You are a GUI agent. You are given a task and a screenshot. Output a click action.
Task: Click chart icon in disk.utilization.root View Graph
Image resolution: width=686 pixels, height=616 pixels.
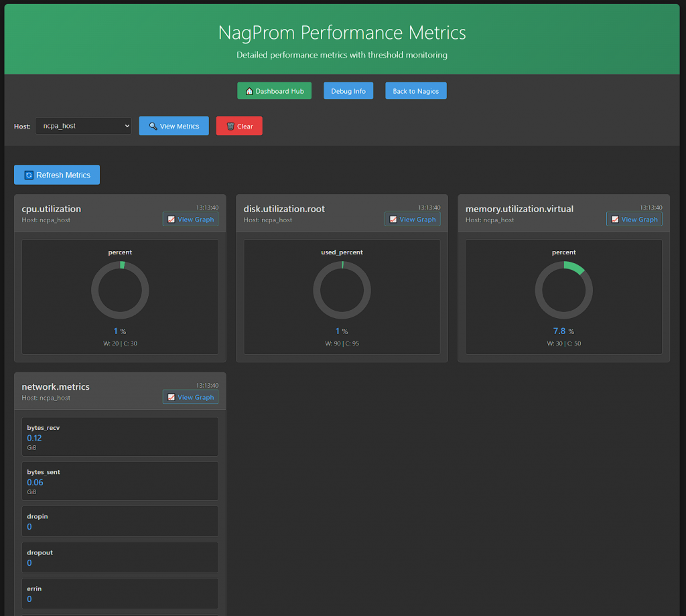[x=393, y=220]
